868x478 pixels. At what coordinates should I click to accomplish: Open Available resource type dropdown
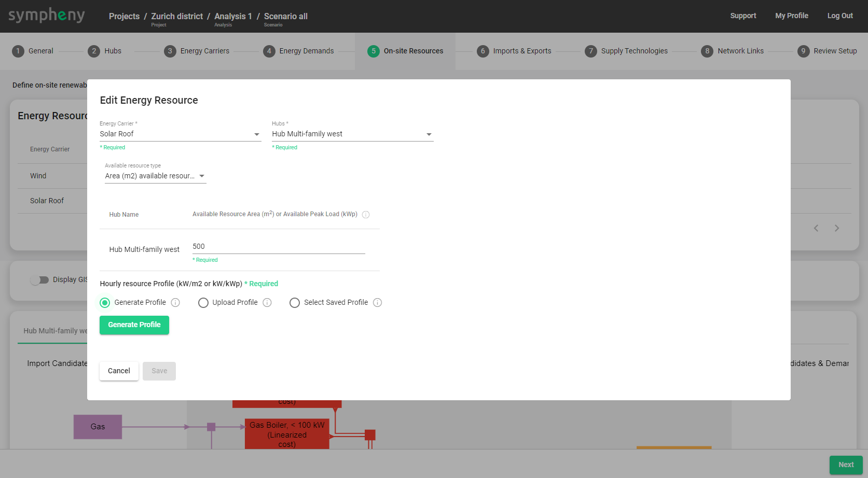point(155,176)
